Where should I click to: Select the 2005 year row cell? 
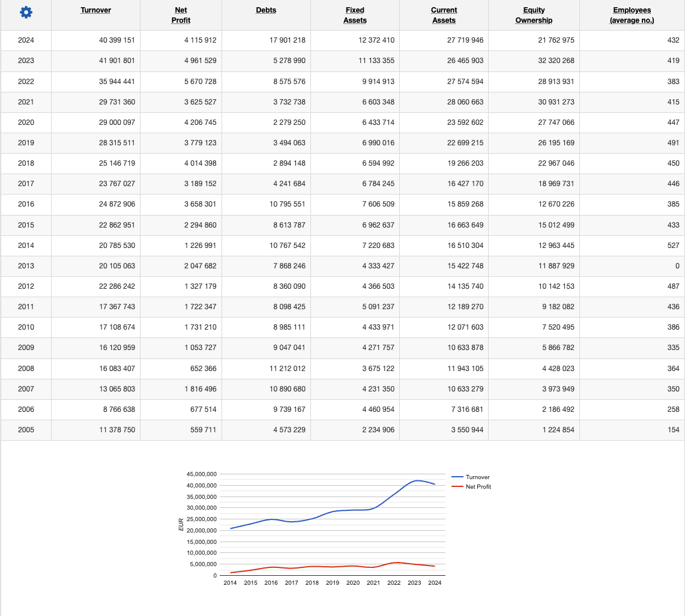(26, 429)
